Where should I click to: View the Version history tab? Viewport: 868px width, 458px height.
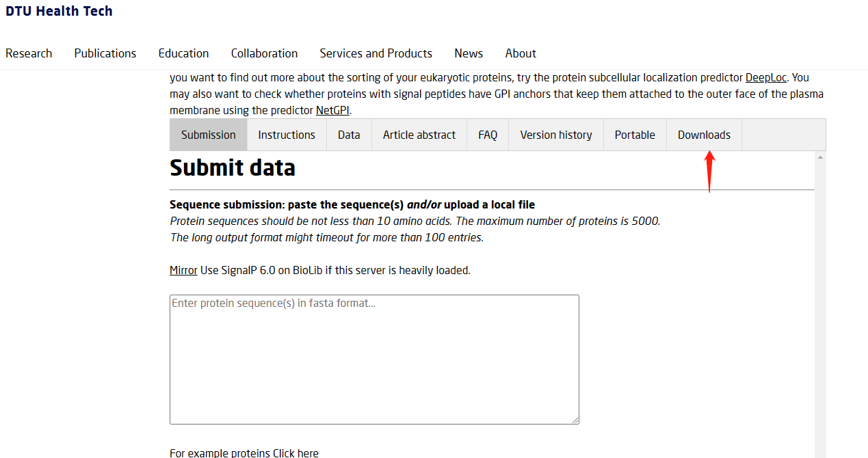(556, 135)
